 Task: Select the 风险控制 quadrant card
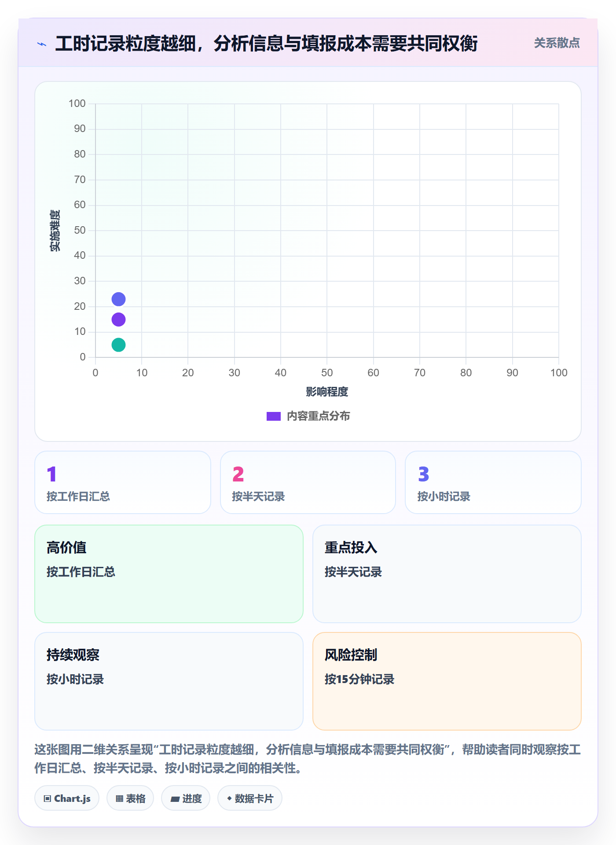point(447,681)
